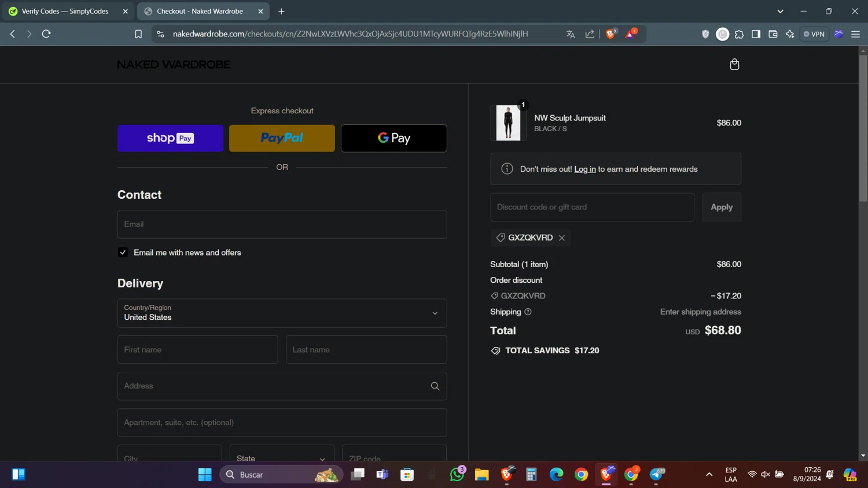Open Calculator from the taskbar

click(x=531, y=475)
